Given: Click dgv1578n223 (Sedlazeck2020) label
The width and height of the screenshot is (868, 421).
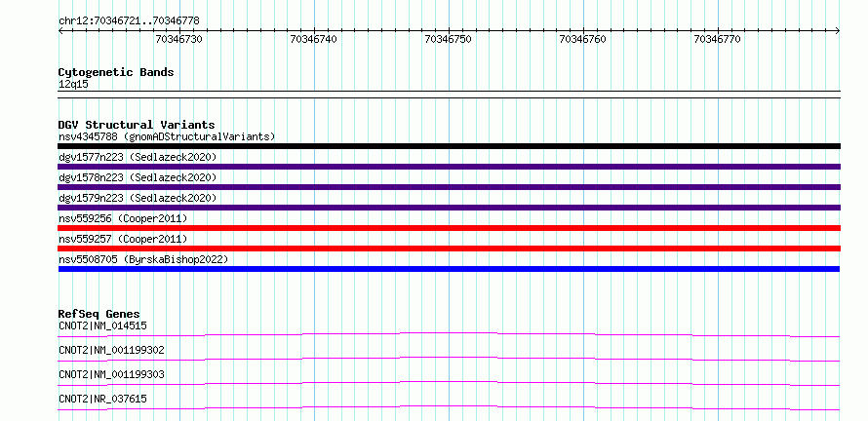Looking at the screenshot, I should pyautogui.click(x=138, y=177).
